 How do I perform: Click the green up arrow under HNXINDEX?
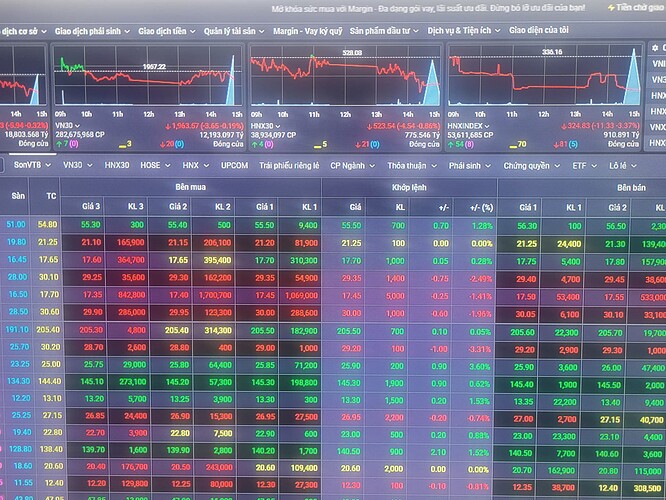pyautogui.click(x=450, y=144)
